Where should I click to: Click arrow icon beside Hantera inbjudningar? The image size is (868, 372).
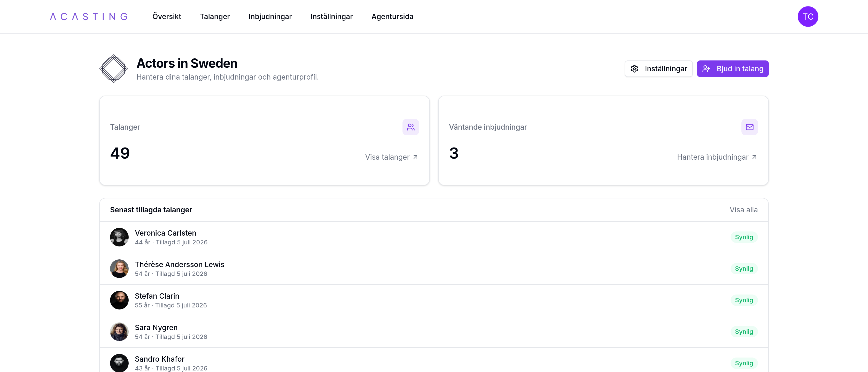coord(754,157)
